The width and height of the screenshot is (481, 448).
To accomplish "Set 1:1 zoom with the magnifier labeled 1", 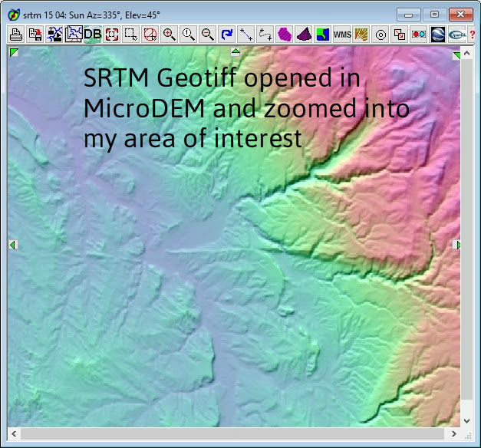I will click(189, 35).
